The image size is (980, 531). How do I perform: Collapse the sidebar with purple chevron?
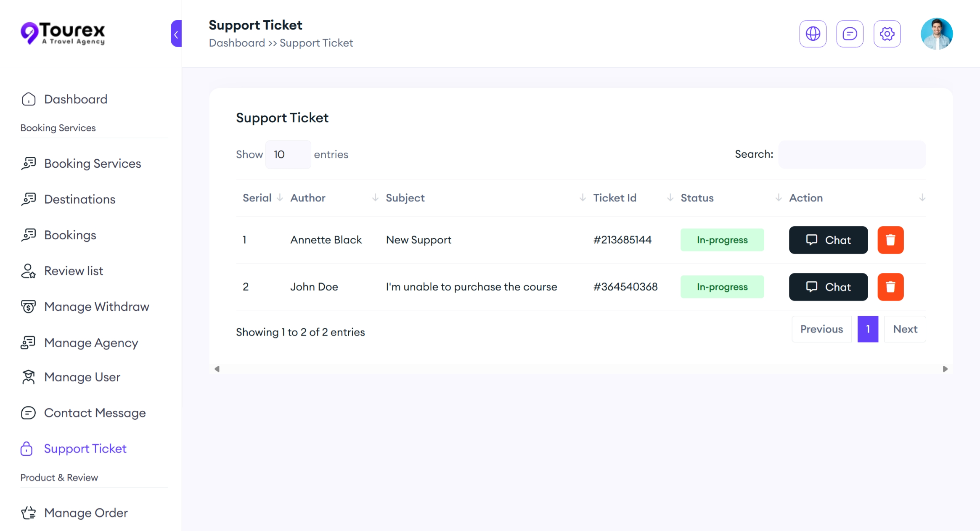[176, 34]
